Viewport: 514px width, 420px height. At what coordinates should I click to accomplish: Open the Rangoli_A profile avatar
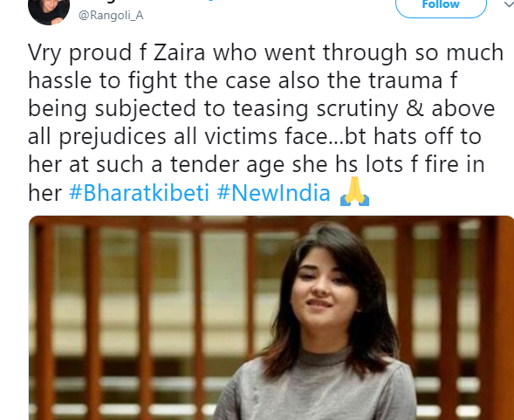click(x=49, y=11)
